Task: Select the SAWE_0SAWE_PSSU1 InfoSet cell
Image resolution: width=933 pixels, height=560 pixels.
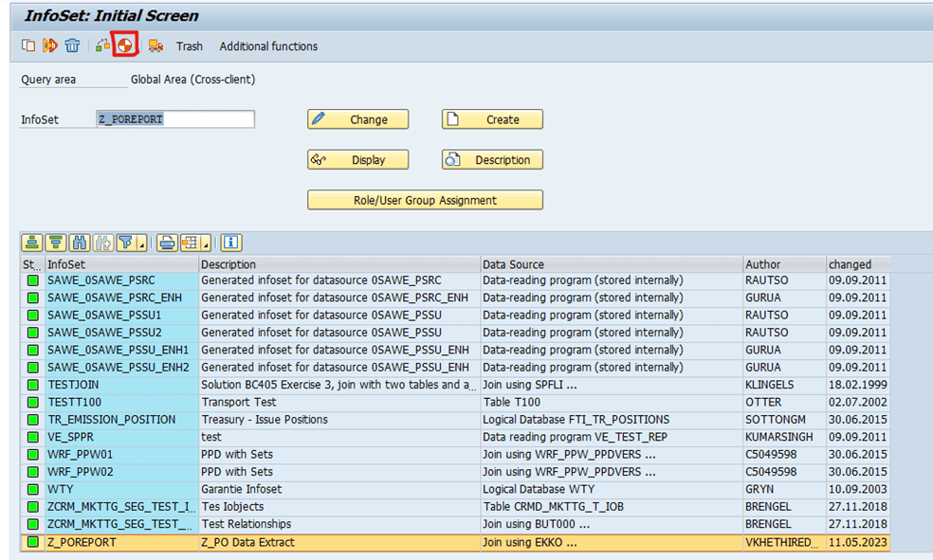Action: click(122, 316)
